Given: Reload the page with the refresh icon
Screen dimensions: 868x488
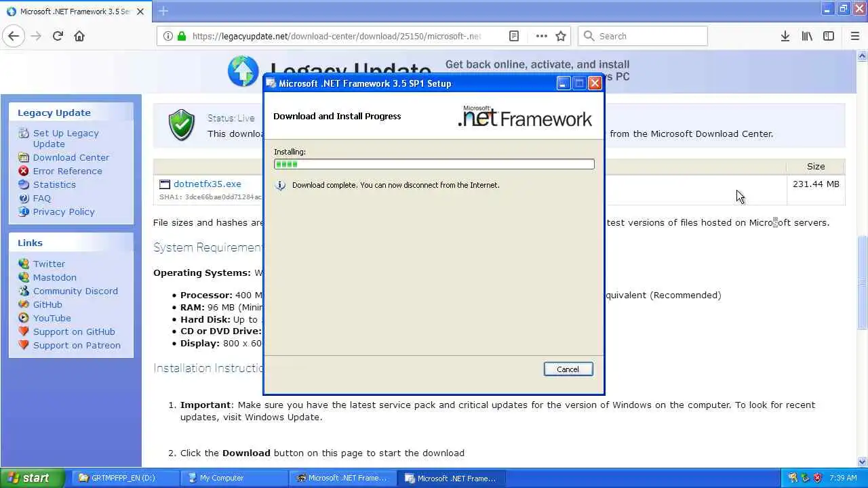Looking at the screenshot, I should pyautogui.click(x=58, y=36).
